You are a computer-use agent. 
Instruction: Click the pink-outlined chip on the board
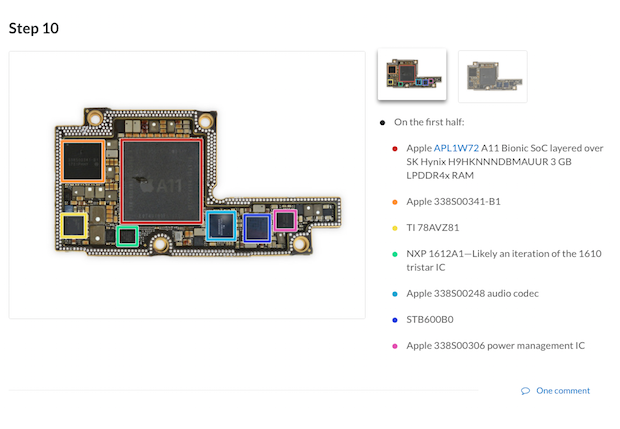(285, 220)
